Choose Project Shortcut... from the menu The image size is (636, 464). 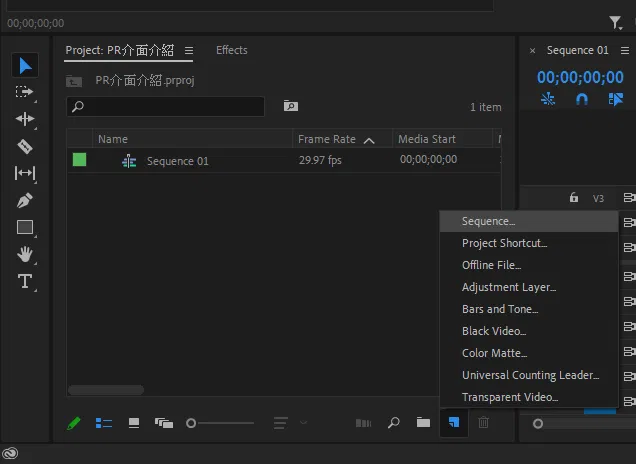click(529, 243)
